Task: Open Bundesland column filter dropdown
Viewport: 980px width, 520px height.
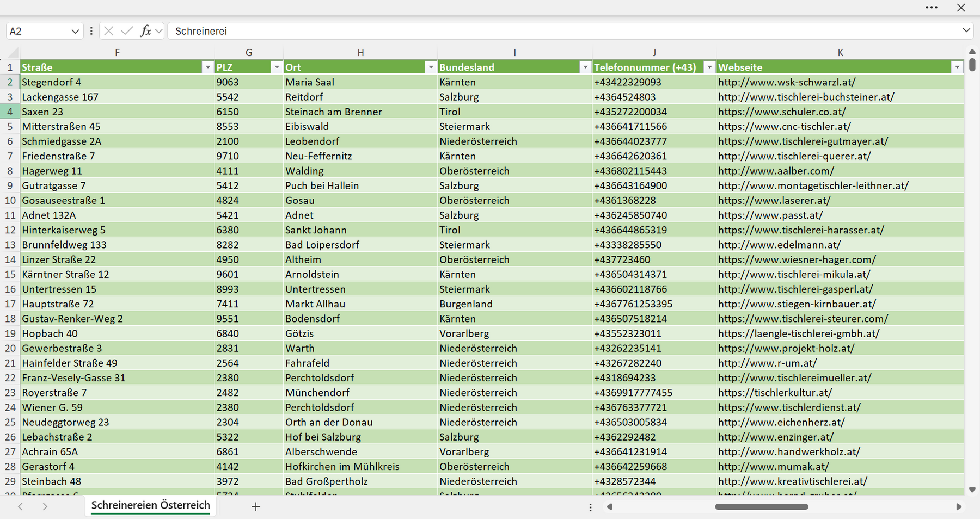Action: (585, 67)
